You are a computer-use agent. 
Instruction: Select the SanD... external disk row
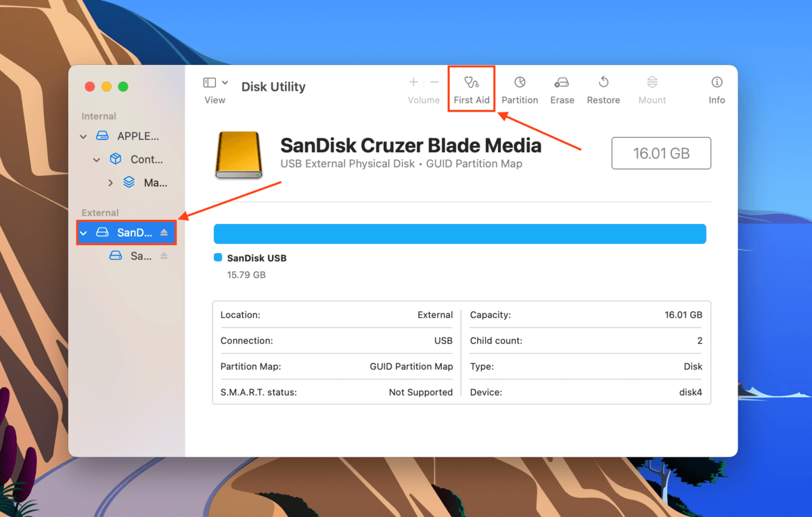127,232
